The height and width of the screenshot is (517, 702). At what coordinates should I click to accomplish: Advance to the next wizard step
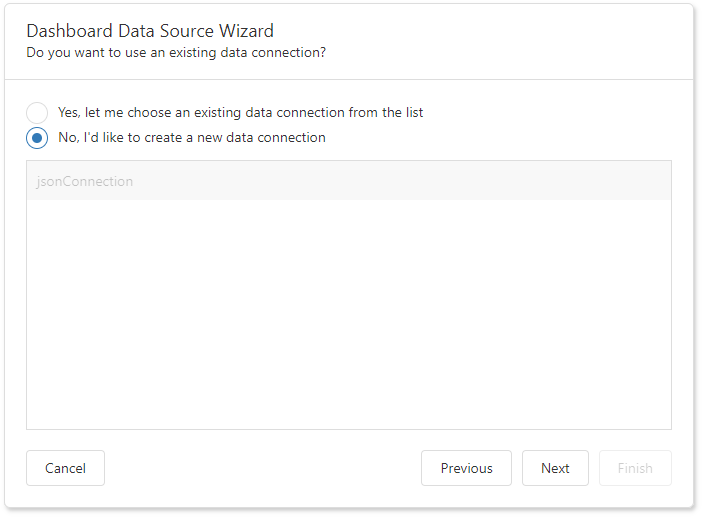point(555,468)
